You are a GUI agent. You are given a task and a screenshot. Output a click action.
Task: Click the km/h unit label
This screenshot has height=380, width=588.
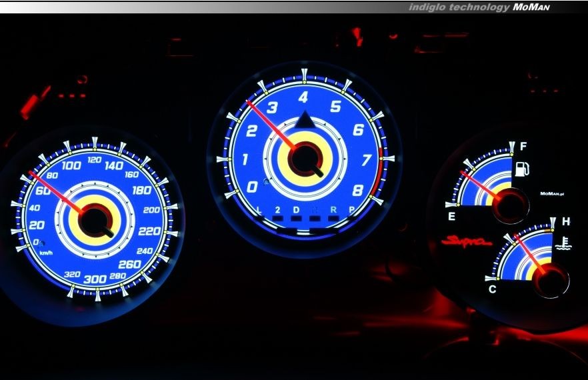click(x=46, y=253)
